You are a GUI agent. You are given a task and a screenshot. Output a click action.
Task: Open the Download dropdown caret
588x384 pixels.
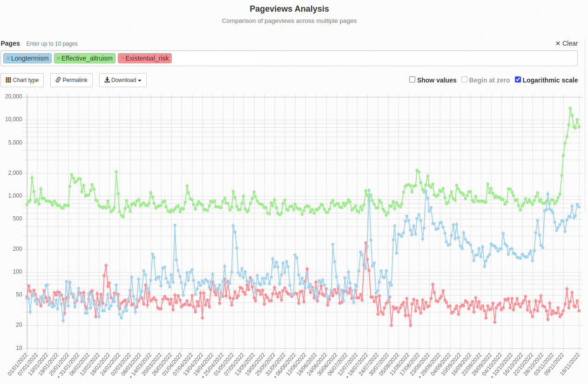(140, 81)
